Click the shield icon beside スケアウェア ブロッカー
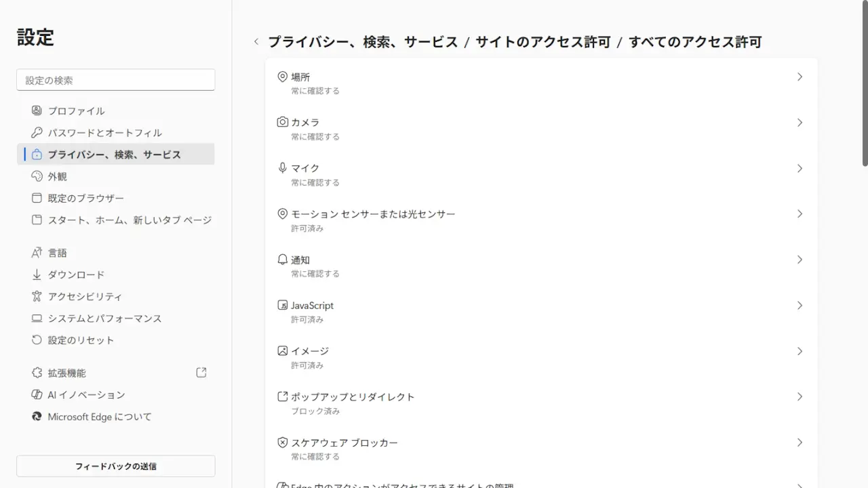The height and width of the screenshot is (488, 868). [283, 443]
